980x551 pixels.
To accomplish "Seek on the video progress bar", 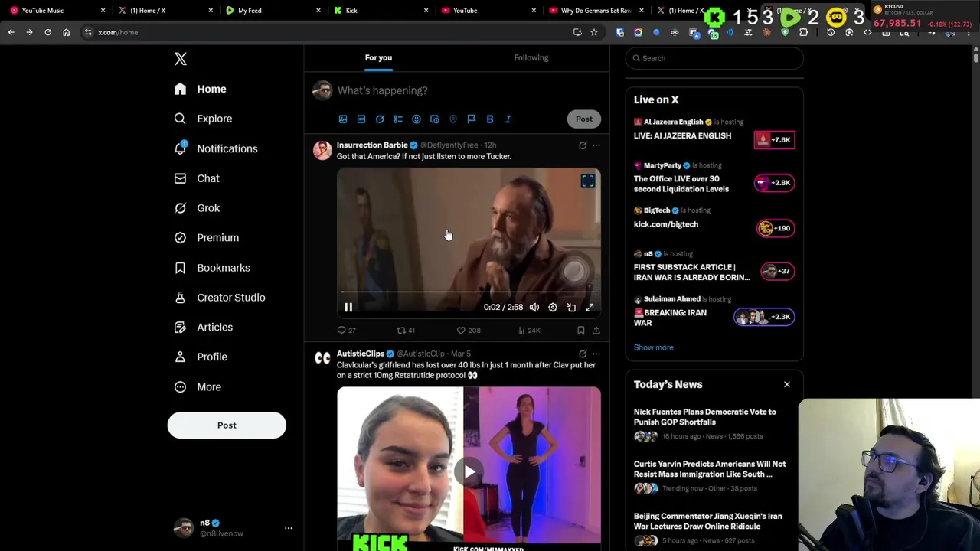I will point(469,292).
